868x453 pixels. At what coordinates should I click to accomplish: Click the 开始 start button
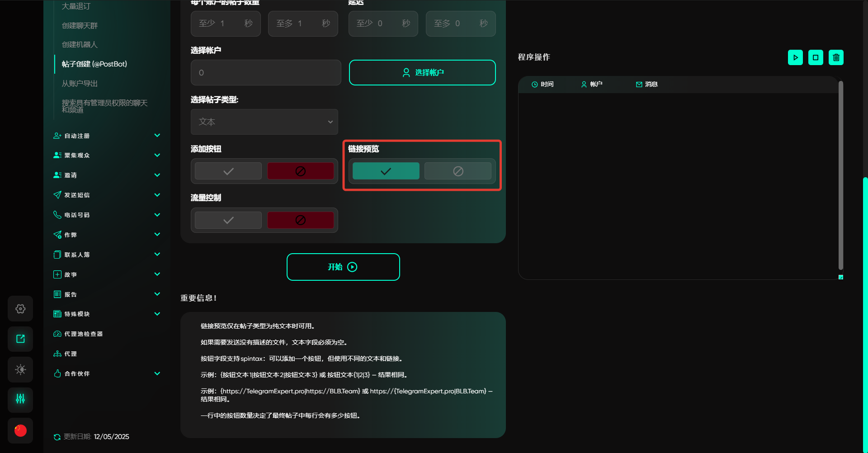(343, 267)
